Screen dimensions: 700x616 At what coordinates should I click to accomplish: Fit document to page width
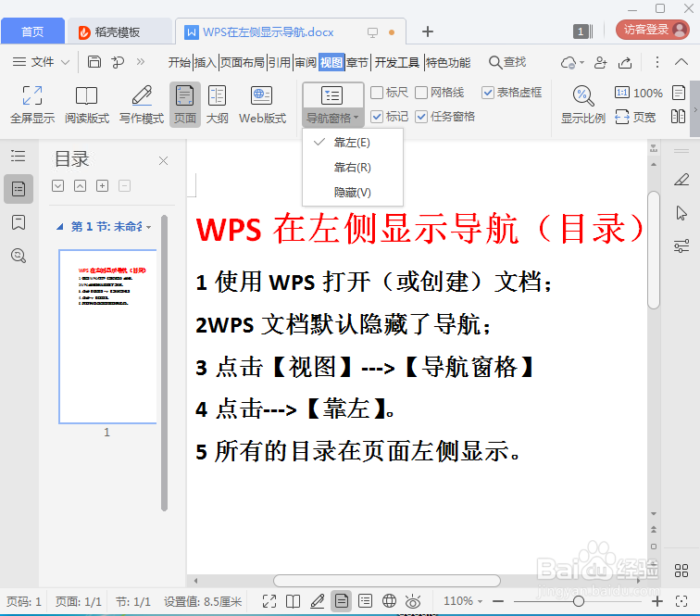[635, 117]
